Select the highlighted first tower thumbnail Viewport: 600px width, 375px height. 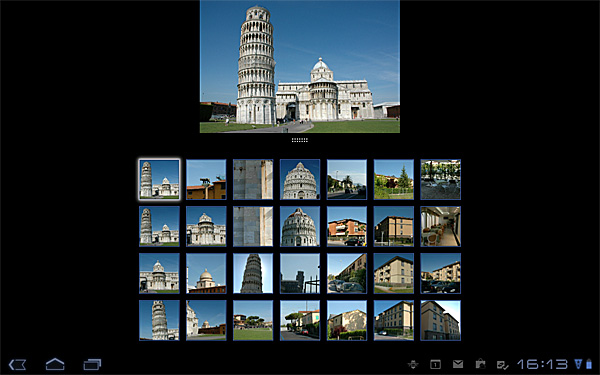coord(159,179)
